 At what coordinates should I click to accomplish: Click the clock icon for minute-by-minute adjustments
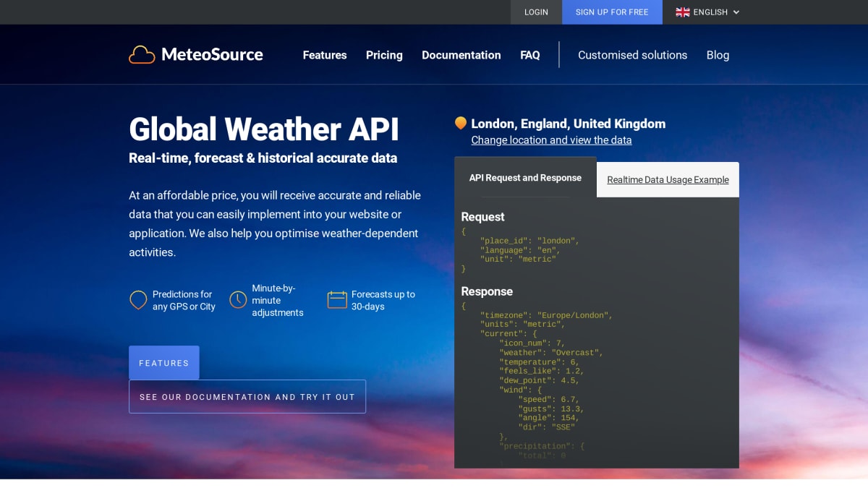(238, 300)
